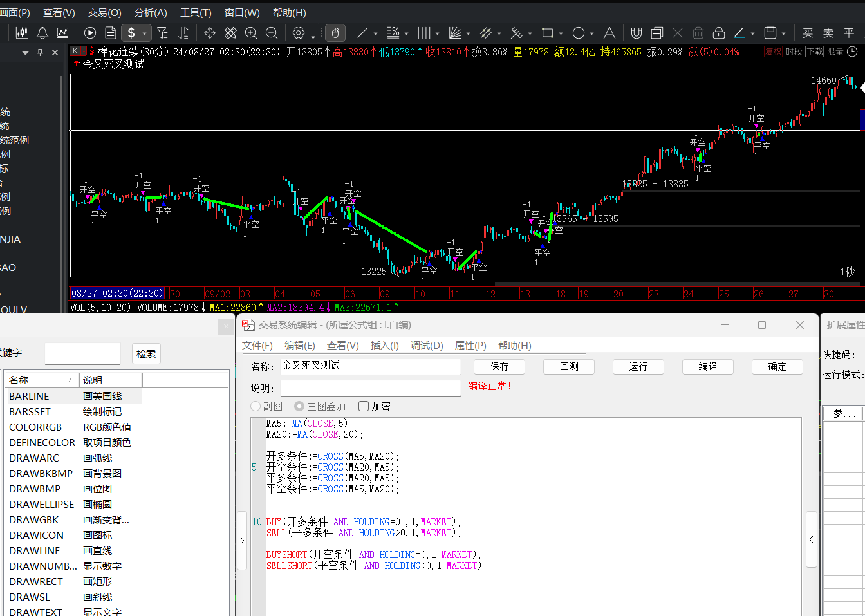Viewport: 865px width, 616px height.
Task: Click the 运行 button
Action: click(x=638, y=366)
